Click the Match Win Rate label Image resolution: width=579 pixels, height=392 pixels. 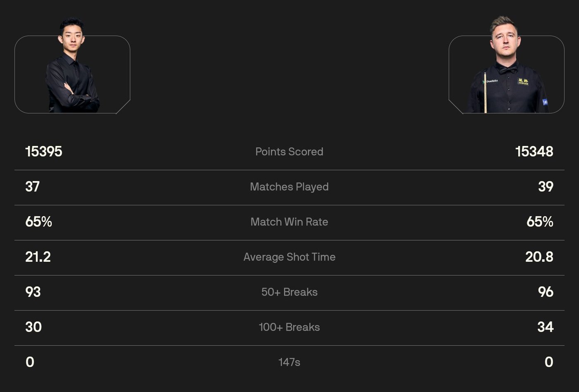pyautogui.click(x=289, y=222)
